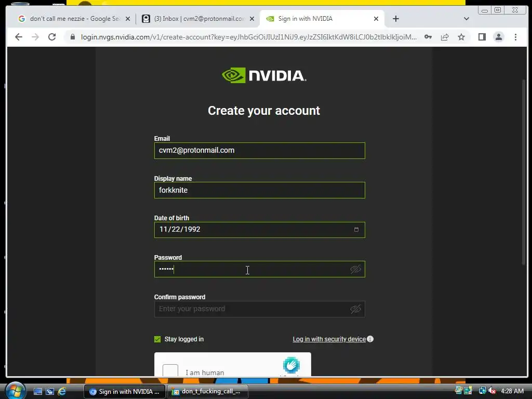Viewport: 532px width, 399px height.
Task: Edit the Email field
Action: coord(260,151)
